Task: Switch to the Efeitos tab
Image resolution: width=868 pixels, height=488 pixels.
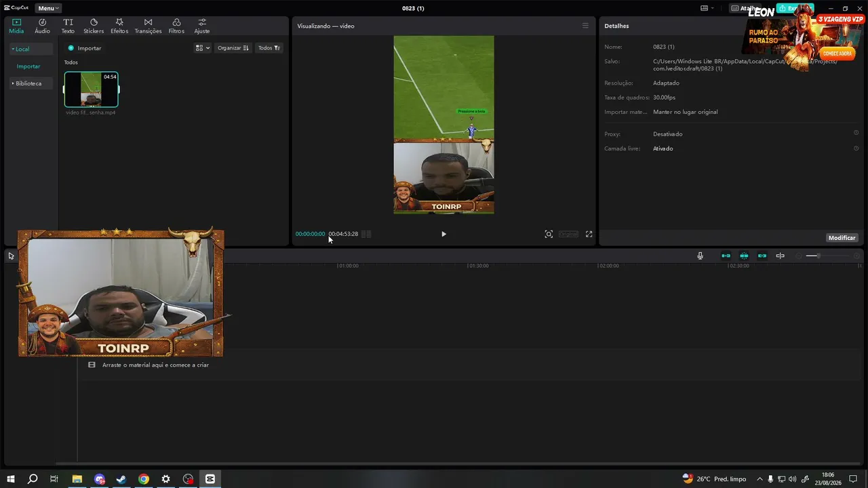Action: (x=119, y=26)
